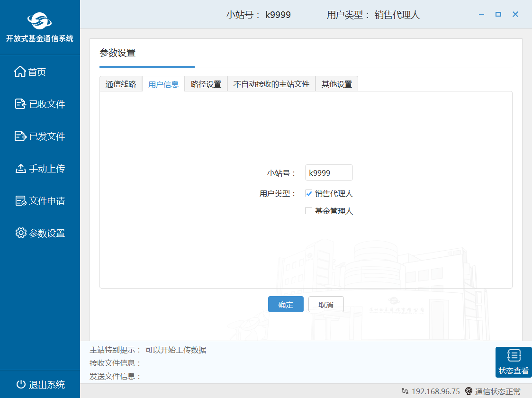Click the power icon to exit system
Screen dimensions: 532x398
click(x=20, y=385)
